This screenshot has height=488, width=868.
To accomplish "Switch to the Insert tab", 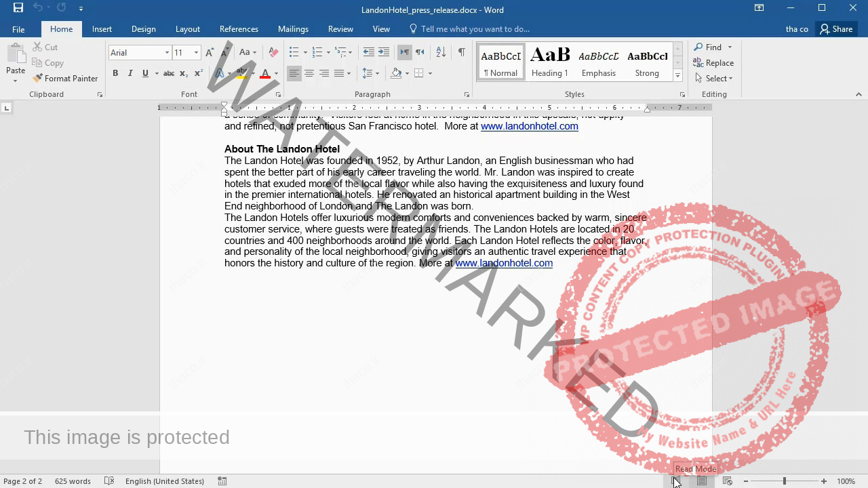I will point(102,29).
